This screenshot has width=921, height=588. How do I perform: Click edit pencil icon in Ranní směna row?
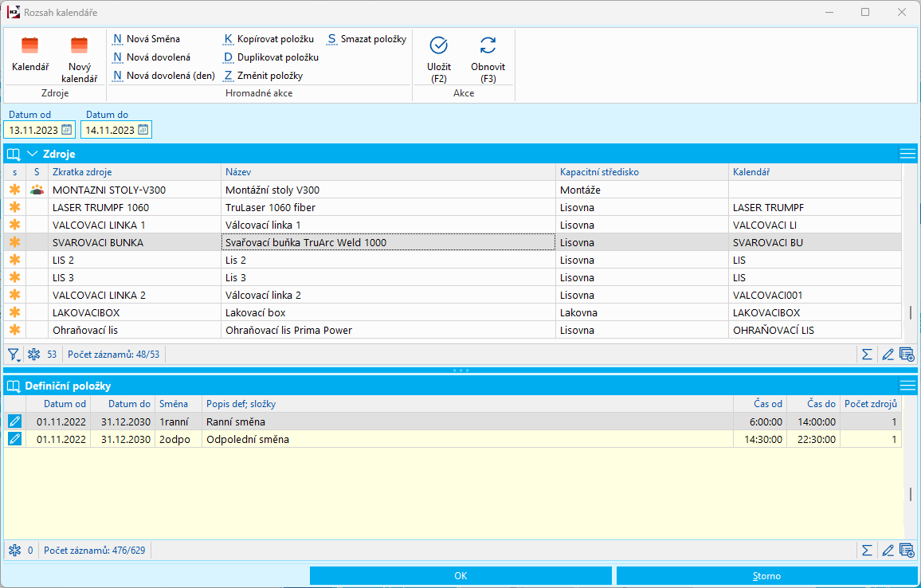point(14,421)
